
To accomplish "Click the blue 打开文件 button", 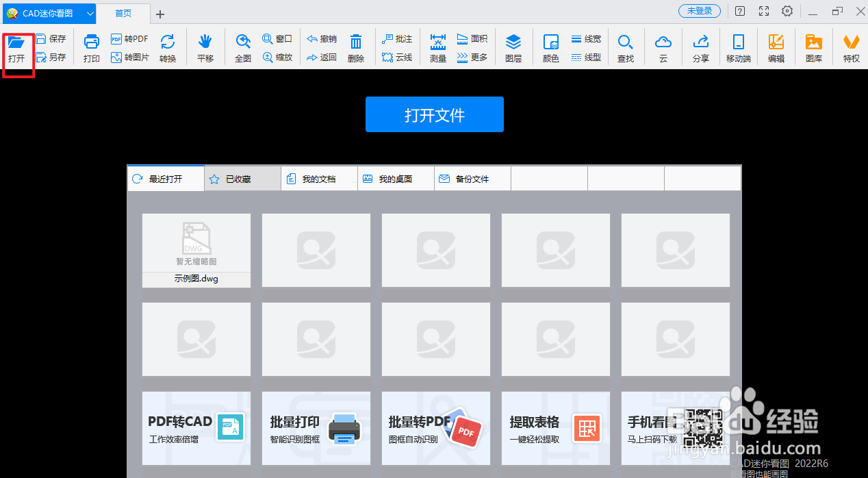I will [x=435, y=114].
